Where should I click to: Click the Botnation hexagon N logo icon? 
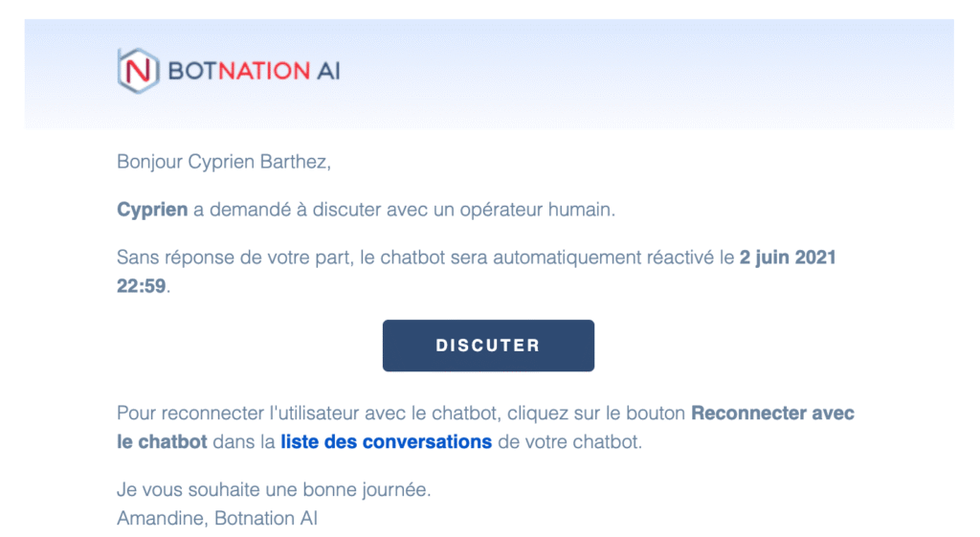[137, 71]
